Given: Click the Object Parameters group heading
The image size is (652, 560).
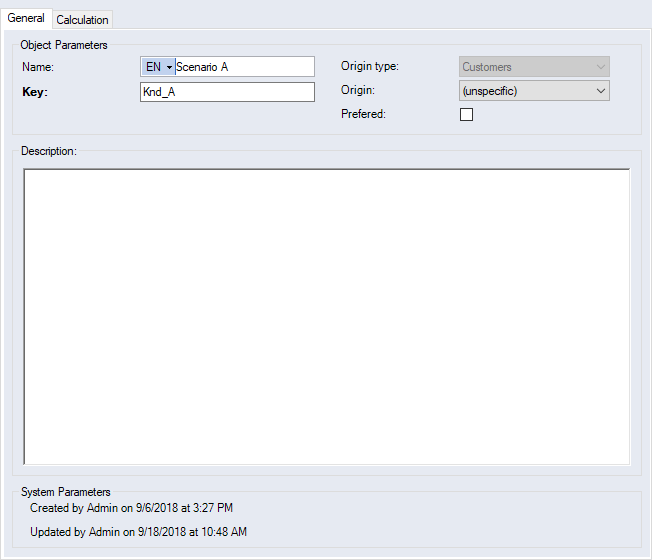Looking at the screenshot, I should 64,45.
